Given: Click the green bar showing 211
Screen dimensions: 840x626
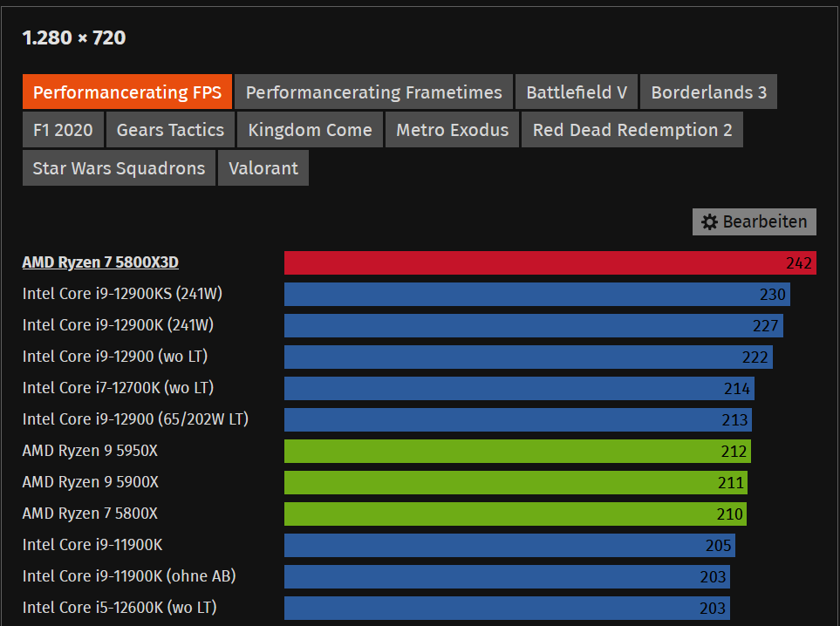Looking at the screenshot, I should coord(516,482).
